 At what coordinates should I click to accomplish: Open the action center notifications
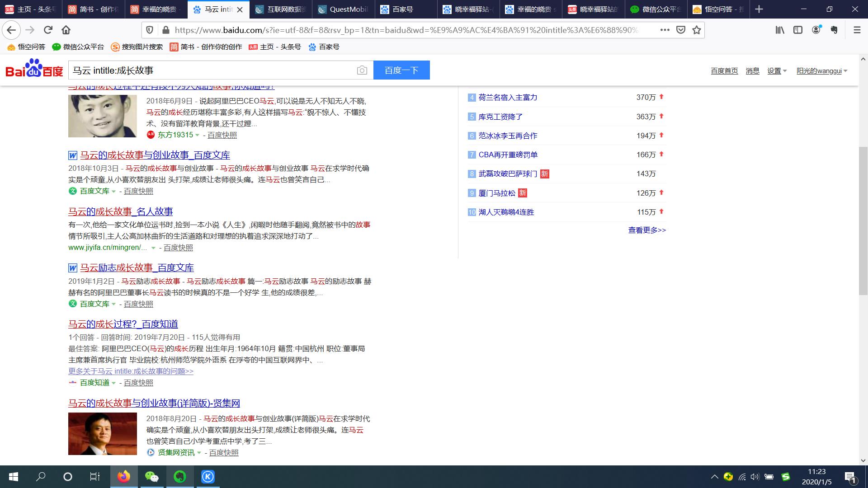pyautogui.click(x=850, y=477)
